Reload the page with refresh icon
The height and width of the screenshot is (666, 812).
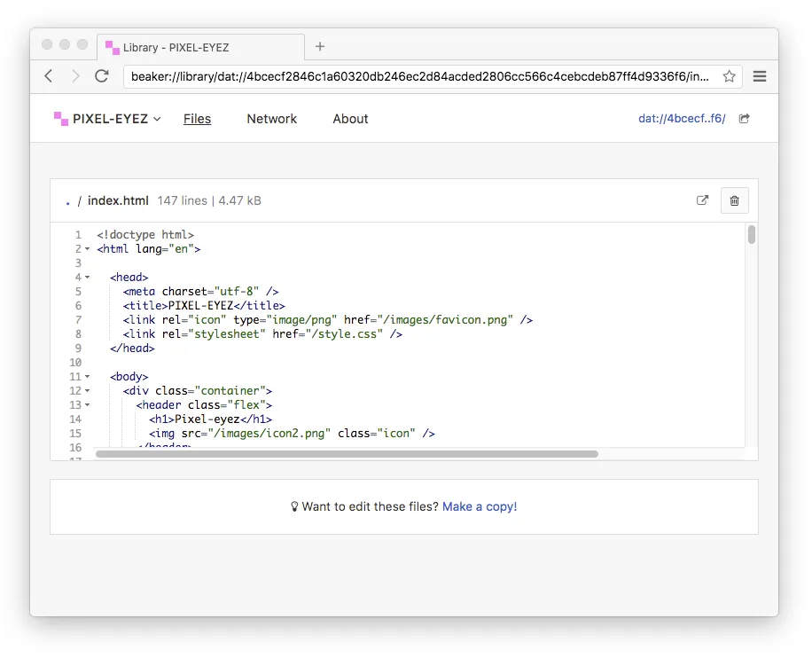(x=102, y=76)
